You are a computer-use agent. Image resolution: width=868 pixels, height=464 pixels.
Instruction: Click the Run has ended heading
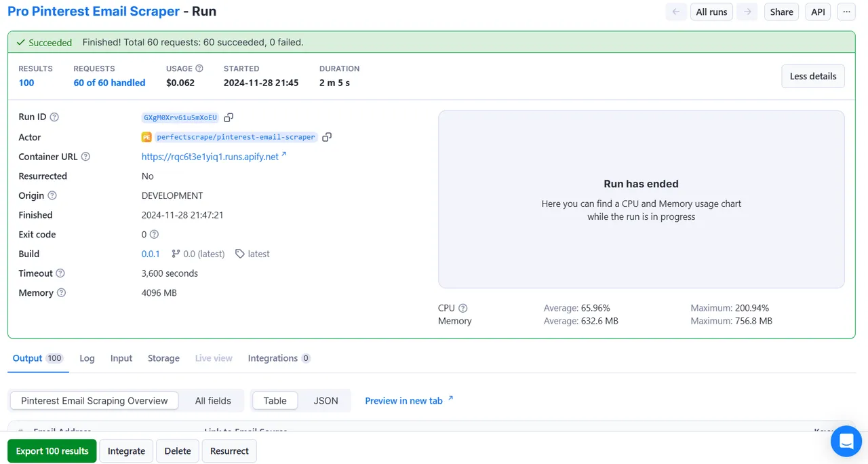tap(642, 184)
